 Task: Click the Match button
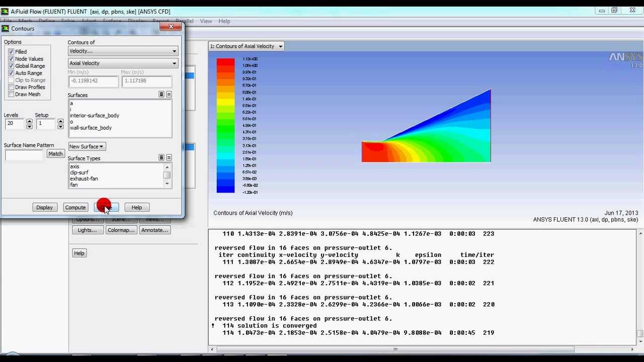(x=55, y=154)
